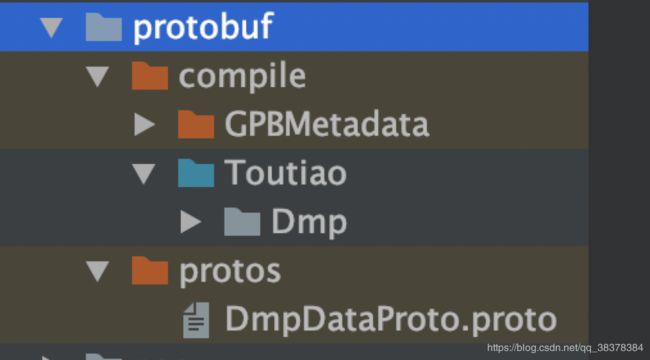650x360 pixels.
Task: Select the compile folder label
Action: (x=243, y=77)
